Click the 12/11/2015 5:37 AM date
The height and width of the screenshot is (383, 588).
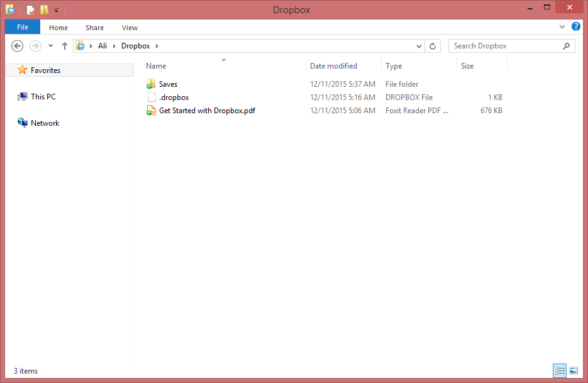[342, 84]
